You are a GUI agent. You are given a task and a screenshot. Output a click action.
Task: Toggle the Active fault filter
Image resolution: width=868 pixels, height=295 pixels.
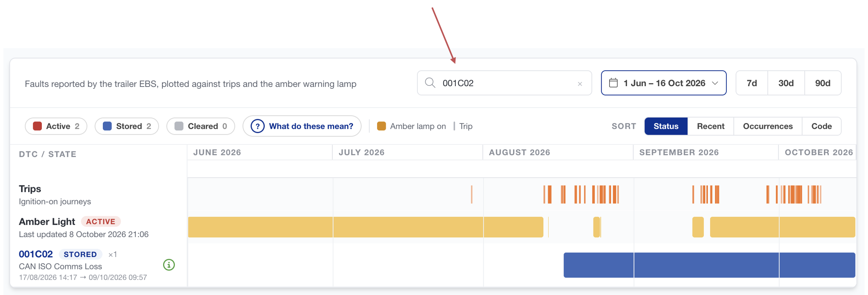(56, 126)
